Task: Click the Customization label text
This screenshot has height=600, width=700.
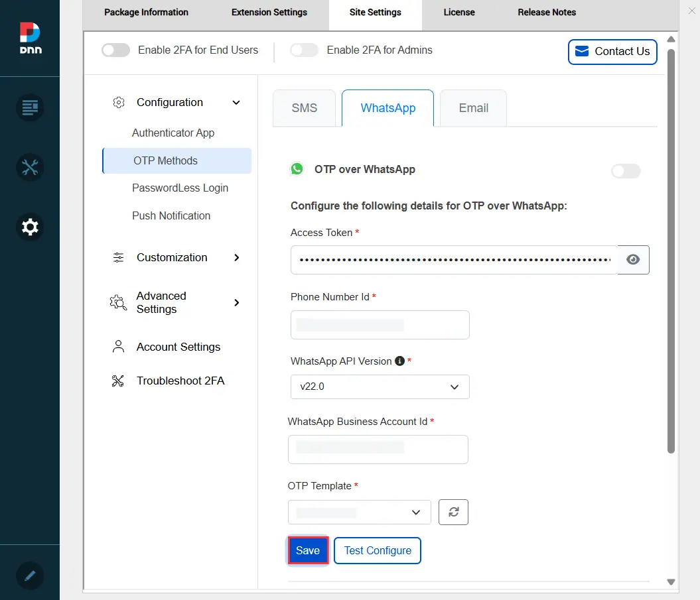Action: [x=172, y=257]
